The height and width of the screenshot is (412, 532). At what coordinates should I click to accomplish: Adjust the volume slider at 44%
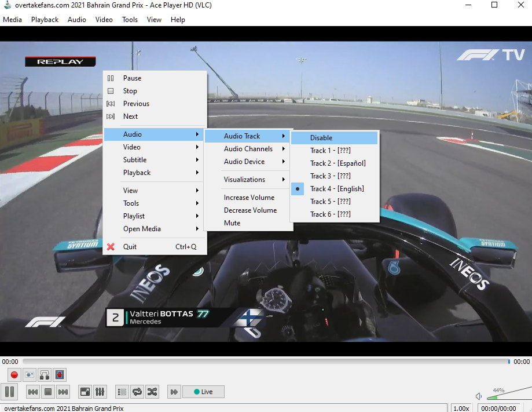(509, 393)
